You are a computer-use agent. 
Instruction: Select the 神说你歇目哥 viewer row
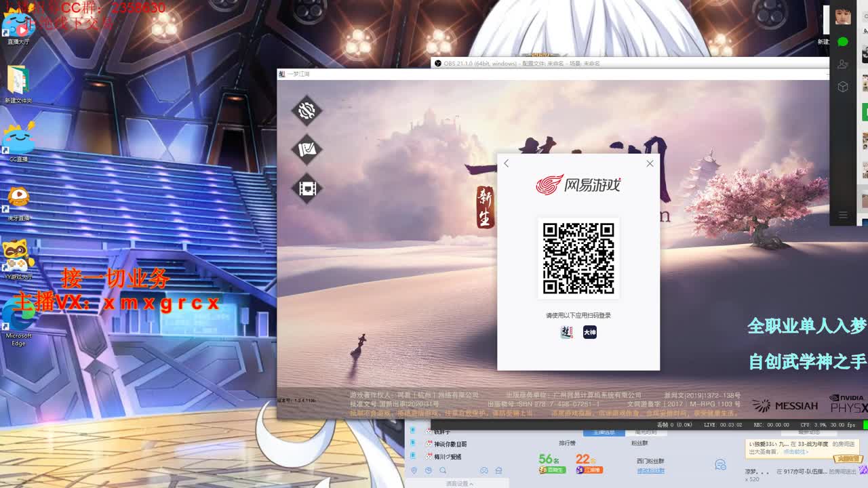[x=450, y=444]
